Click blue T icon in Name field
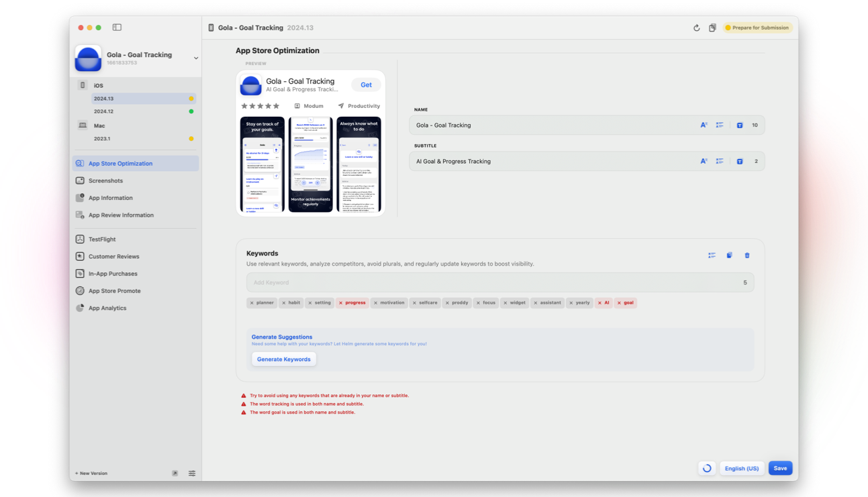The height and width of the screenshot is (497, 868). click(x=739, y=125)
